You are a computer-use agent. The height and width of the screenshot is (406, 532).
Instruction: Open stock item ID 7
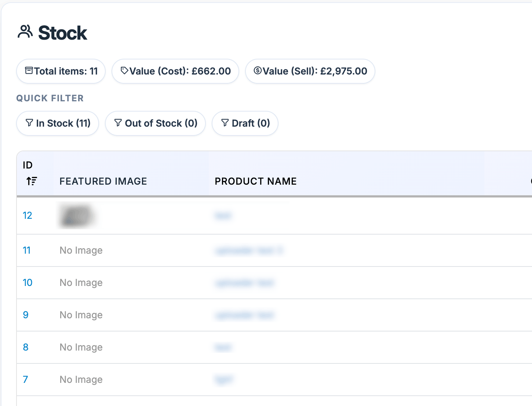coord(25,380)
